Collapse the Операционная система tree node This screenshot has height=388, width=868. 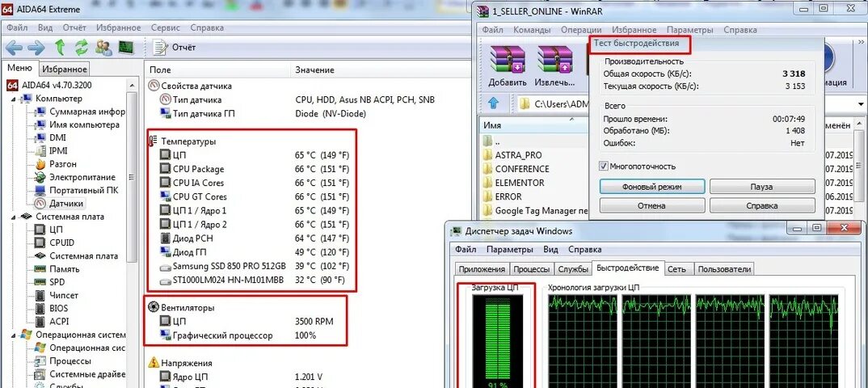pos(13,335)
